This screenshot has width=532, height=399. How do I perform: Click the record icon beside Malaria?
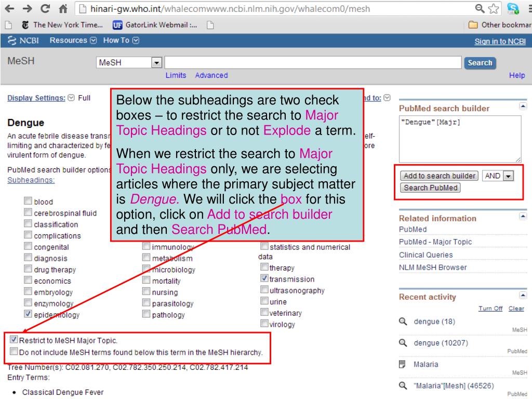tap(403, 364)
